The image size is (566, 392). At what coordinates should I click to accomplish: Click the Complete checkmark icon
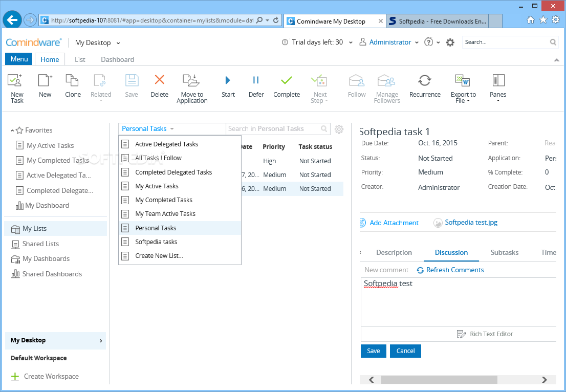coord(286,80)
